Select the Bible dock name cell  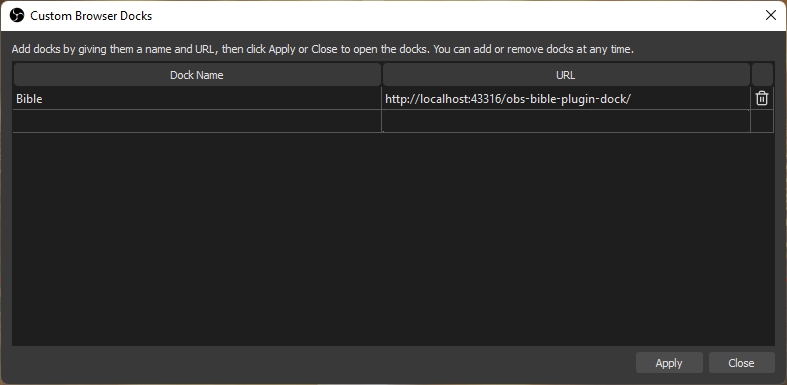[197, 98]
